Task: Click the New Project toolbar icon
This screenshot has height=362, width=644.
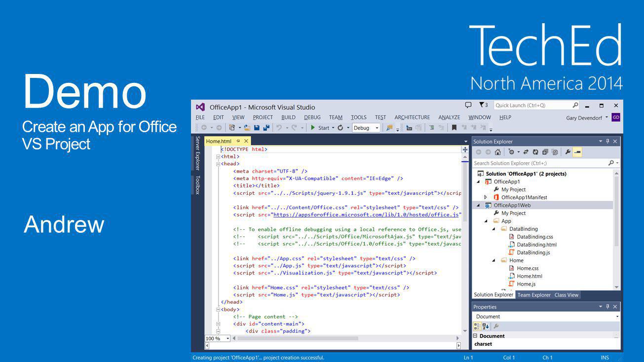Action: 232,128
